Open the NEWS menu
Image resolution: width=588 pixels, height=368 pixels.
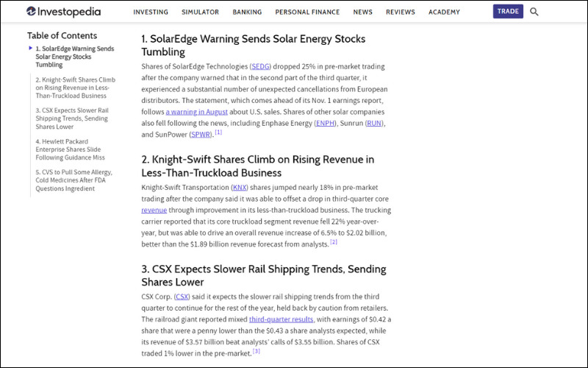click(x=362, y=12)
